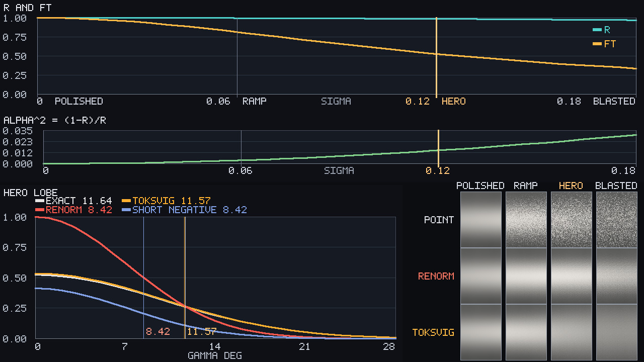Image resolution: width=644 pixels, height=362 pixels.
Task: Click the orange 11.57 marker in lobe chart
Action: click(185, 278)
